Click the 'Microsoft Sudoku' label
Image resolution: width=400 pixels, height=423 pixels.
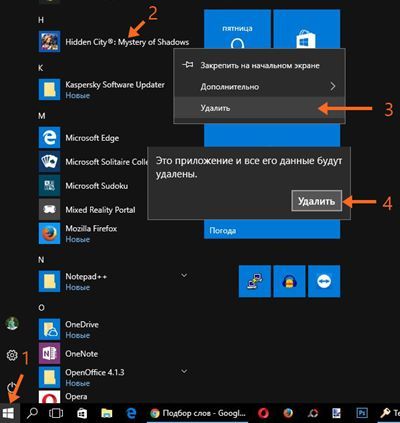tap(96, 186)
